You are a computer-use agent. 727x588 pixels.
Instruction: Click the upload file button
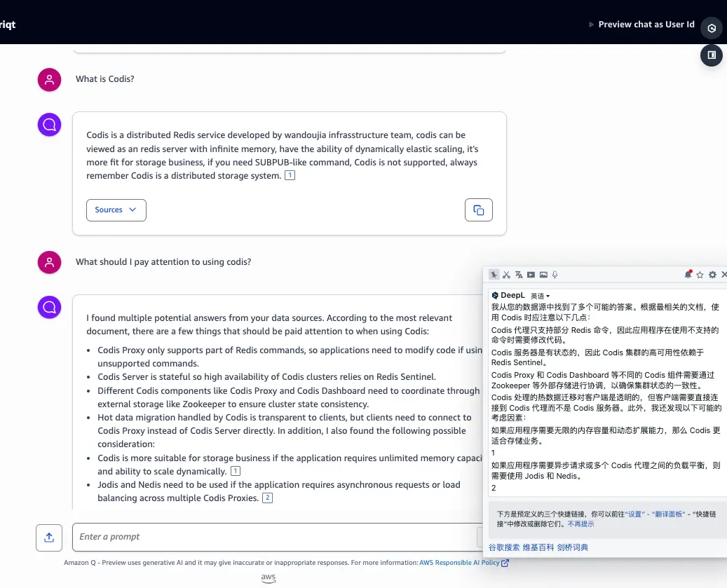point(49,538)
